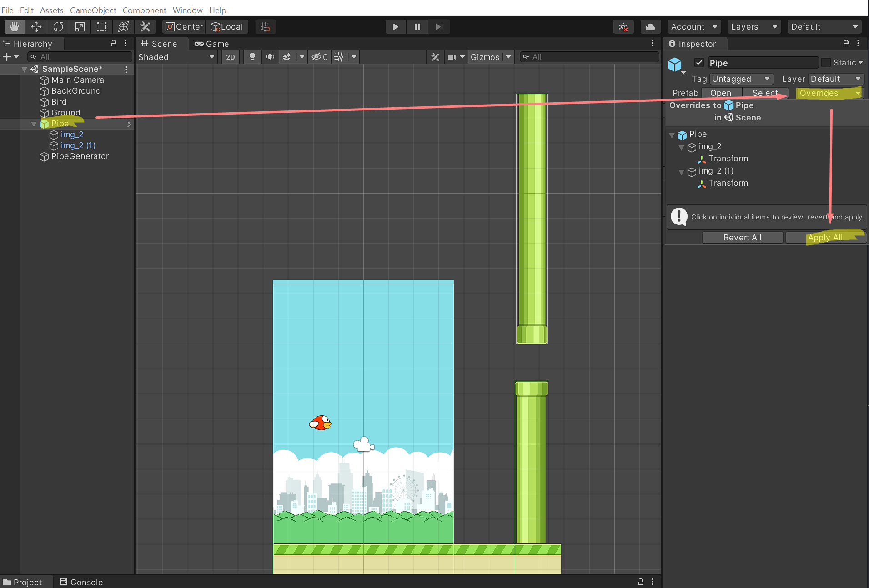This screenshot has height=588, width=869.
Task: Open the GameObject menu
Action: (x=93, y=10)
